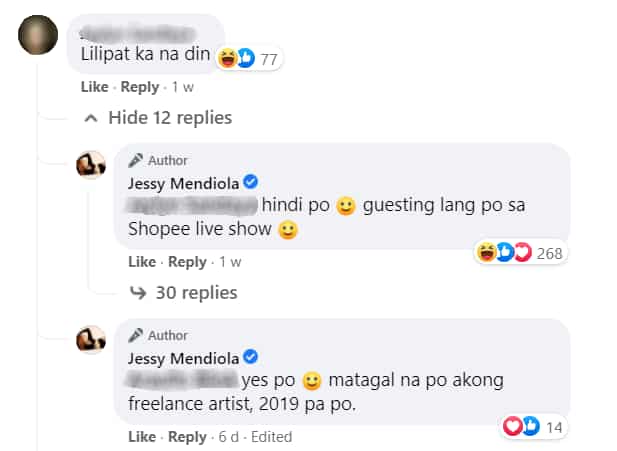Image resolution: width=617 pixels, height=451 pixels.
Task: Click the verified badge on first Jessy Mendiola reply
Action: [250, 182]
